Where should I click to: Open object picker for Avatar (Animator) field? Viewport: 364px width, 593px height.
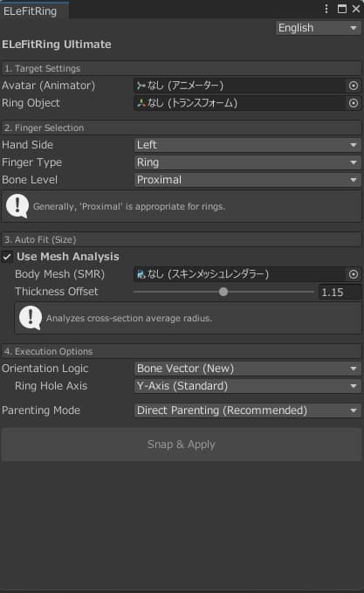click(x=353, y=86)
